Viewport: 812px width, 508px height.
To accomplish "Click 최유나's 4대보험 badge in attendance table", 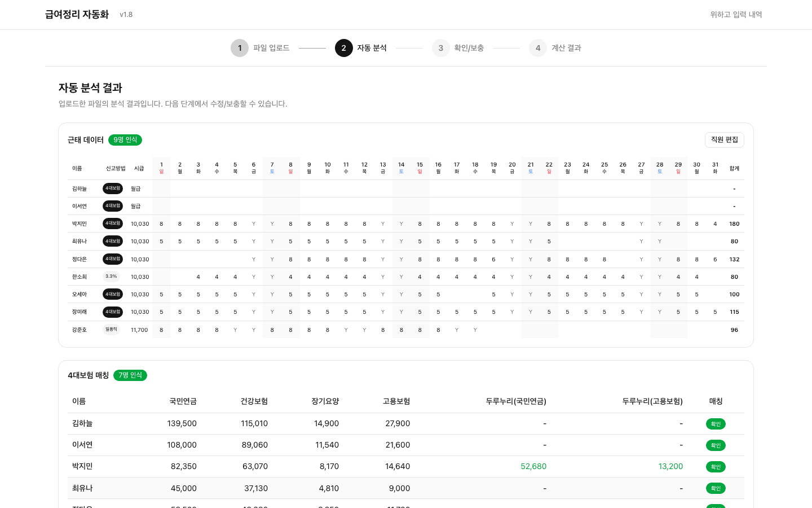I will click(113, 241).
